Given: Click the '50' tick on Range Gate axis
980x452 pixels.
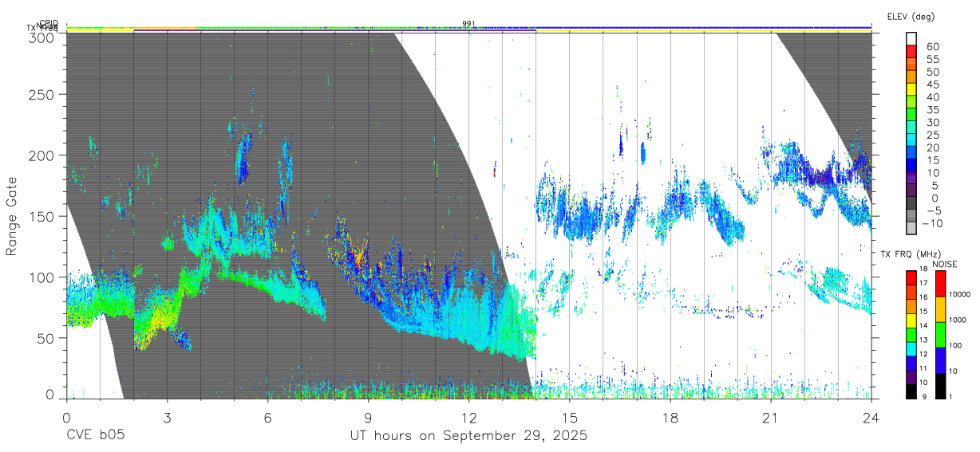Looking at the screenshot, I should click(x=46, y=338).
